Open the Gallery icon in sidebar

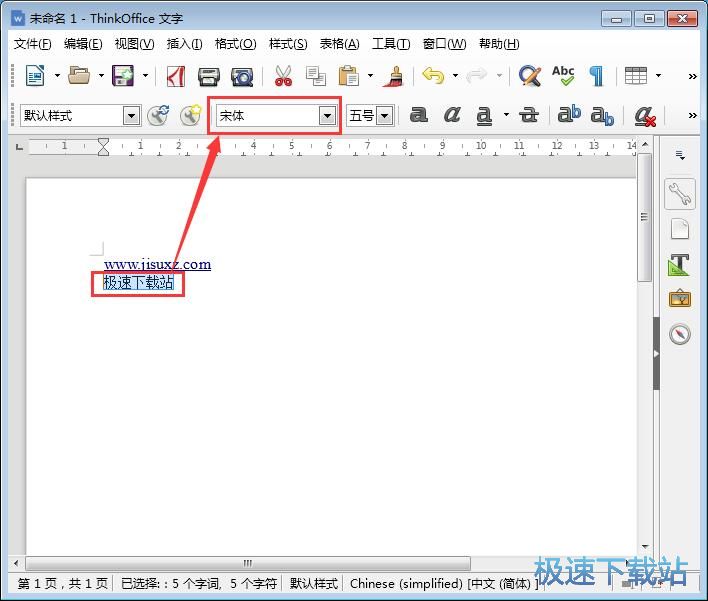click(680, 299)
